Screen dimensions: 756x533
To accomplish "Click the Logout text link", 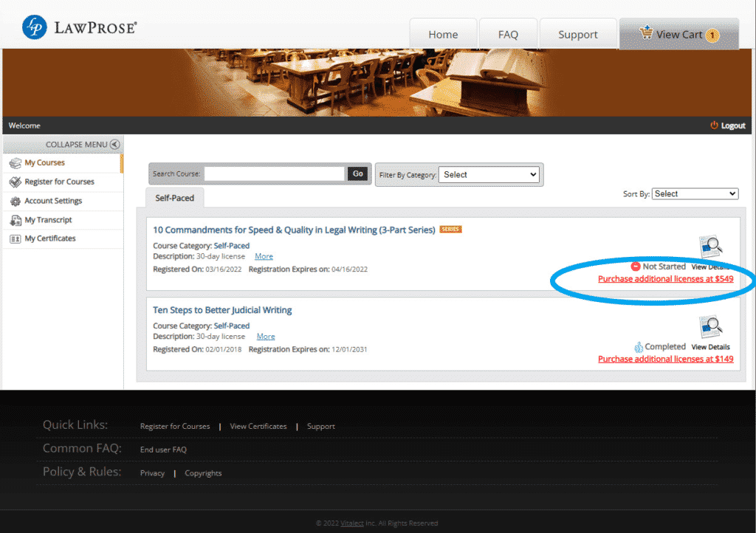I will tap(733, 125).
